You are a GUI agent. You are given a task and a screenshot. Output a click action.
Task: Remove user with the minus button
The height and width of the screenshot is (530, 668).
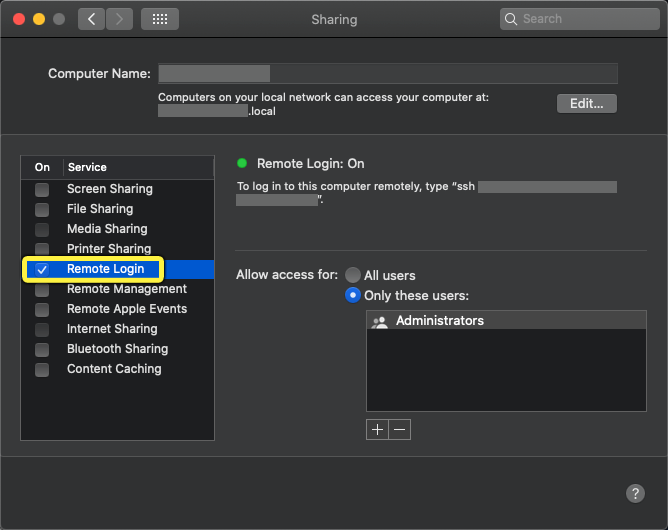[400, 429]
